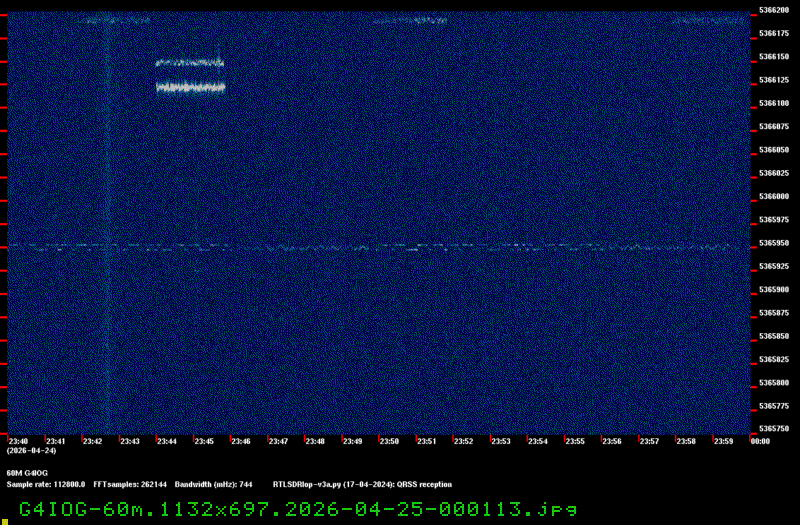The width and height of the screenshot is (800, 525).
Task: Click the Sample rate 112000.0 text
Action: click(45, 484)
